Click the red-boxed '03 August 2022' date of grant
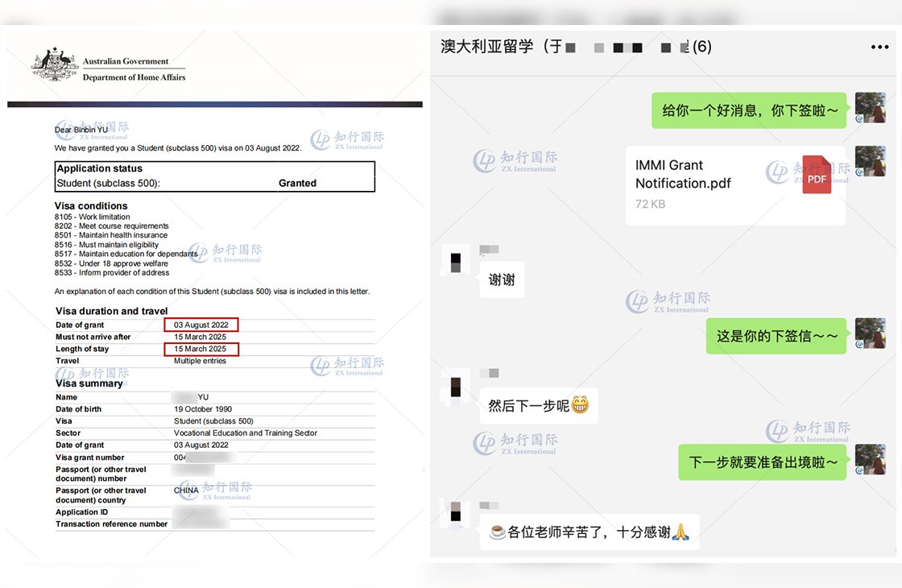Viewport: 902px width, 588px height. [x=201, y=325]
